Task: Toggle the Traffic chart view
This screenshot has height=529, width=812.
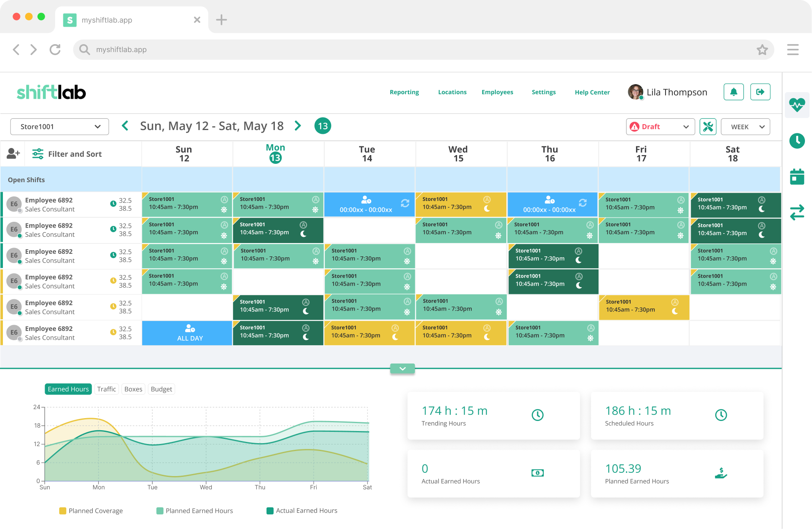Action: [106, 389]
